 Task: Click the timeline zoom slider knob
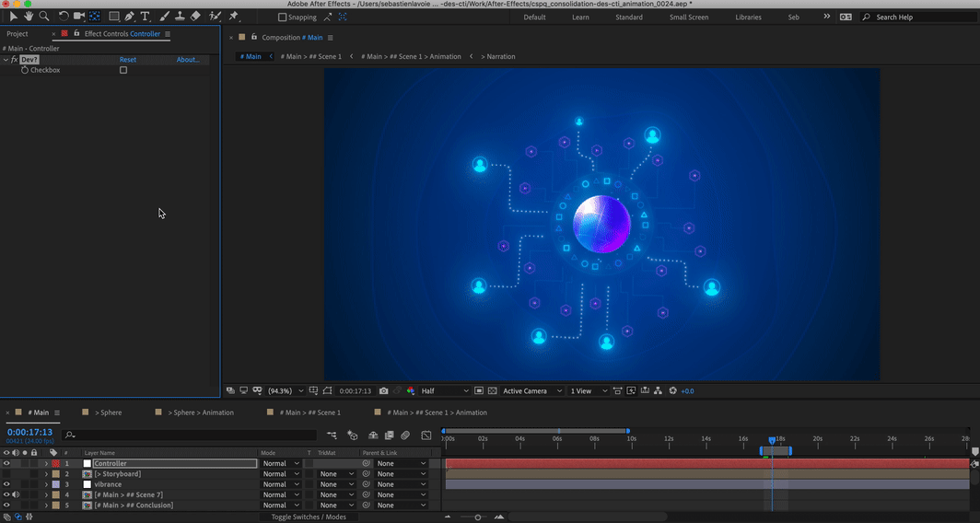(x=477, y=517)
